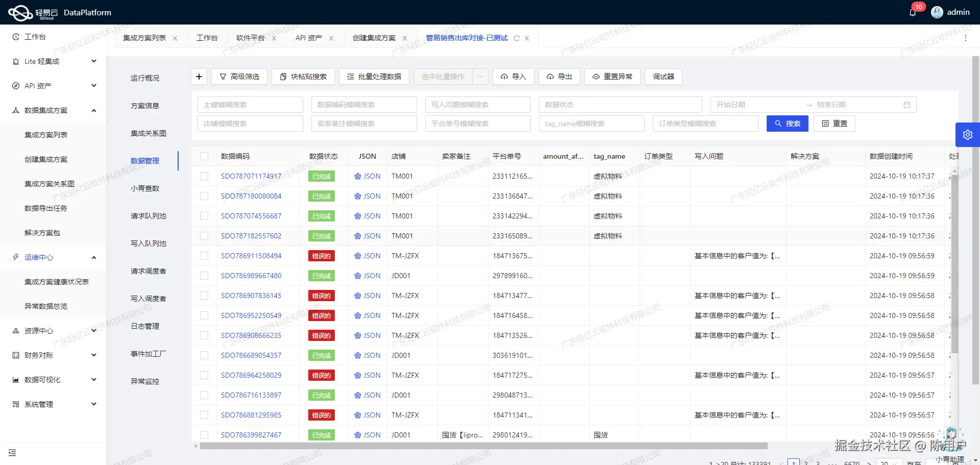The image size is (980, 465).
Task: Click the 重置 button
Action: (x=834, y=124)
